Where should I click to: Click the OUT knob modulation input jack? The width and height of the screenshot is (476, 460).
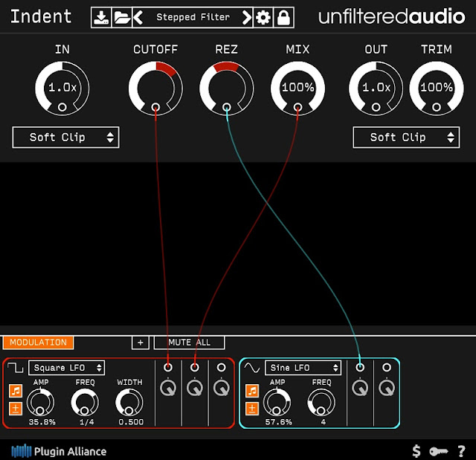(376, 107)
